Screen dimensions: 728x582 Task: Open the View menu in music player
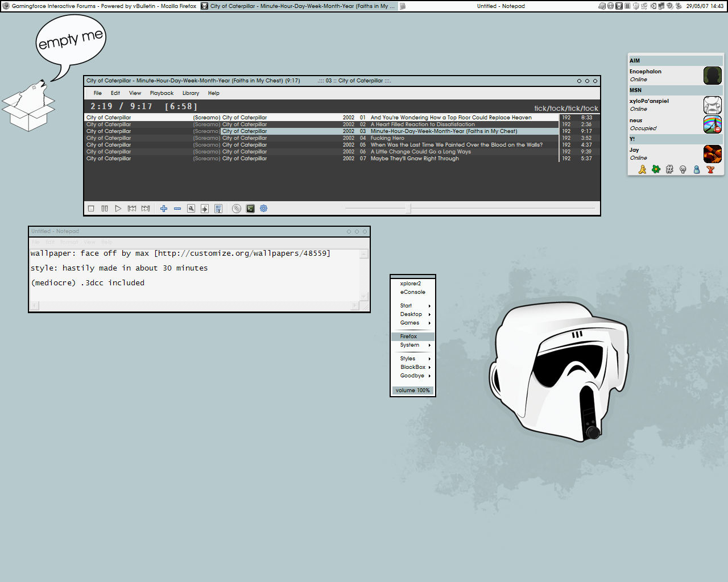click(135, 93)
